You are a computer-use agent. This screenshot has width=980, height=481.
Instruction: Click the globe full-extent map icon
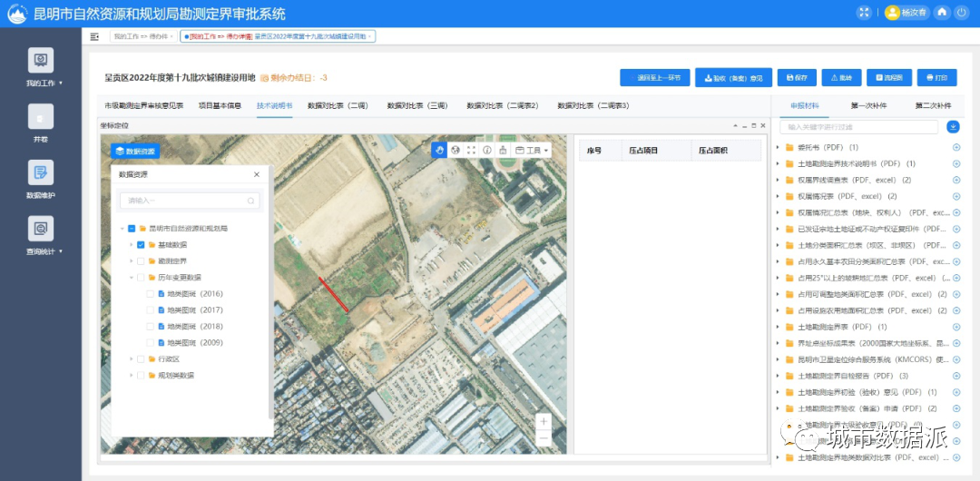pos(456,150)
